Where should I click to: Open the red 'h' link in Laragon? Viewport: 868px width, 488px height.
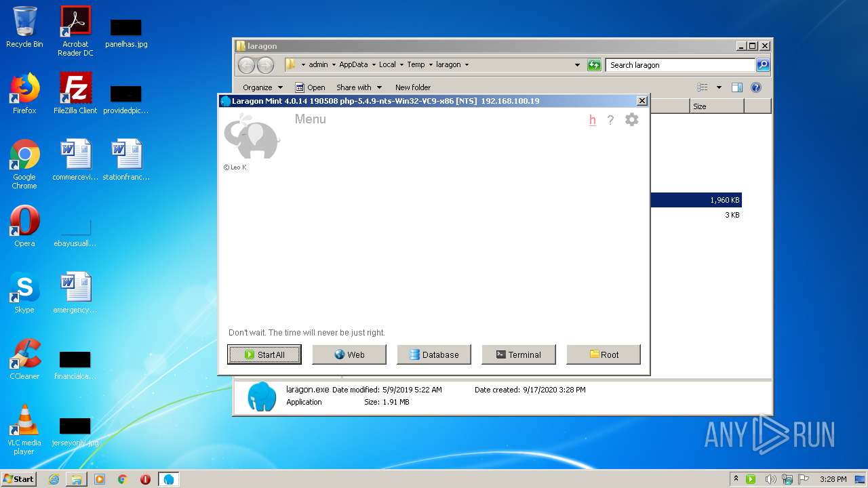(593, 120)
